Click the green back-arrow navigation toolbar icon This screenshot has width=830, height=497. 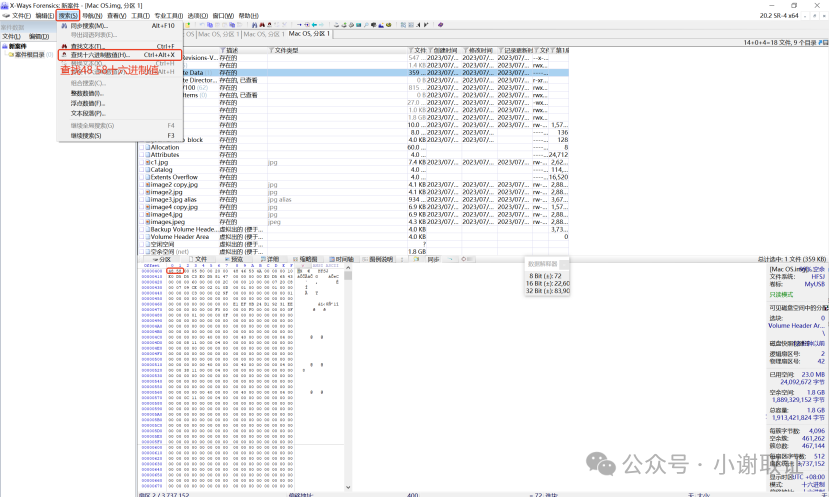314,25
